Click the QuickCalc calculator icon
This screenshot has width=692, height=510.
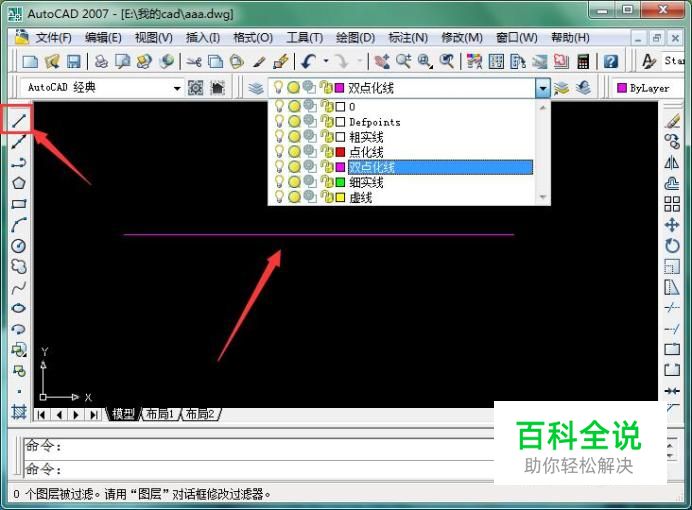tap(583, 61)
